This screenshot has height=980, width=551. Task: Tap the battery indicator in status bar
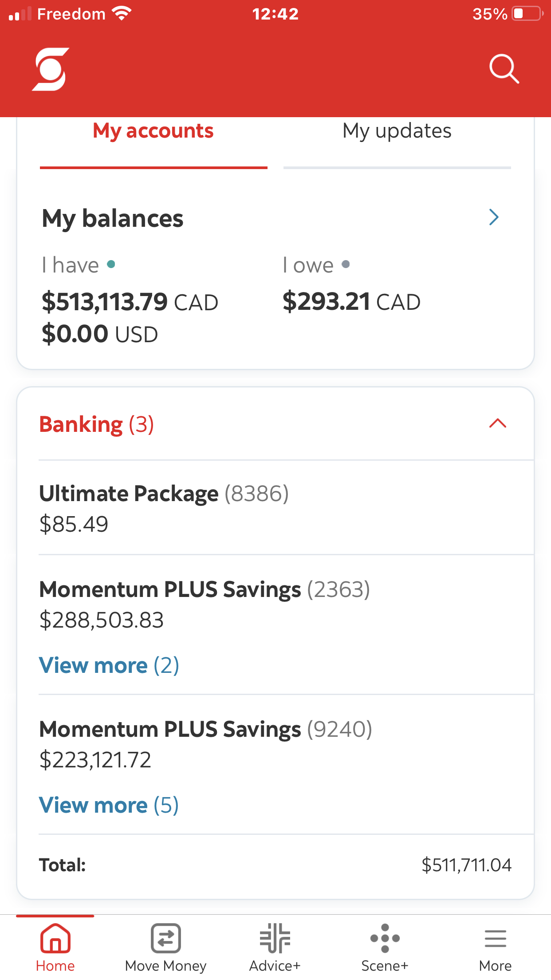tap(527, 14)
